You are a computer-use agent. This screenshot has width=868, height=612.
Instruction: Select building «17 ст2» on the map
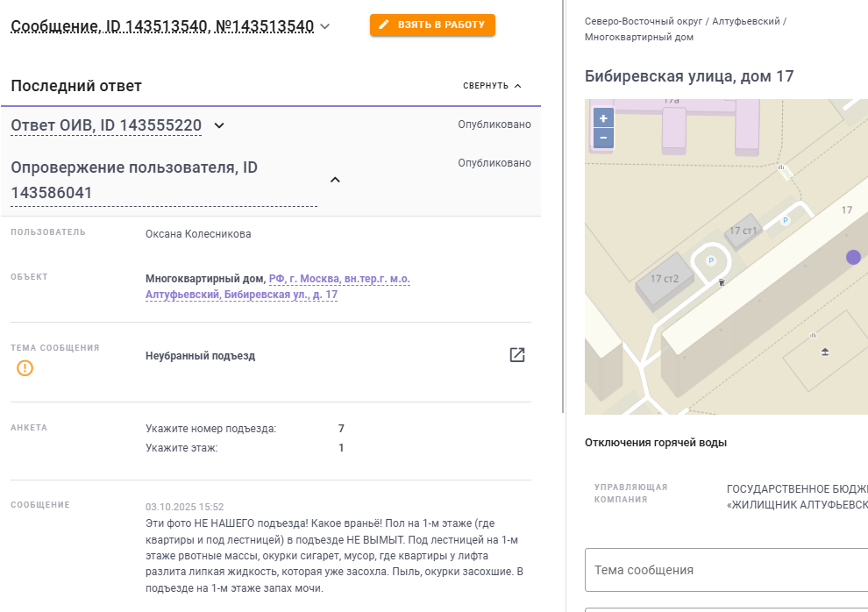[671, 279]
